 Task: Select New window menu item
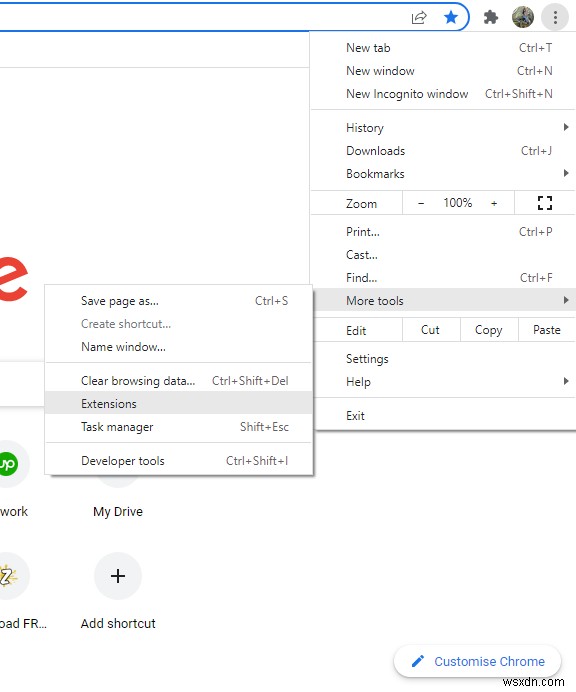click(442, 71)
